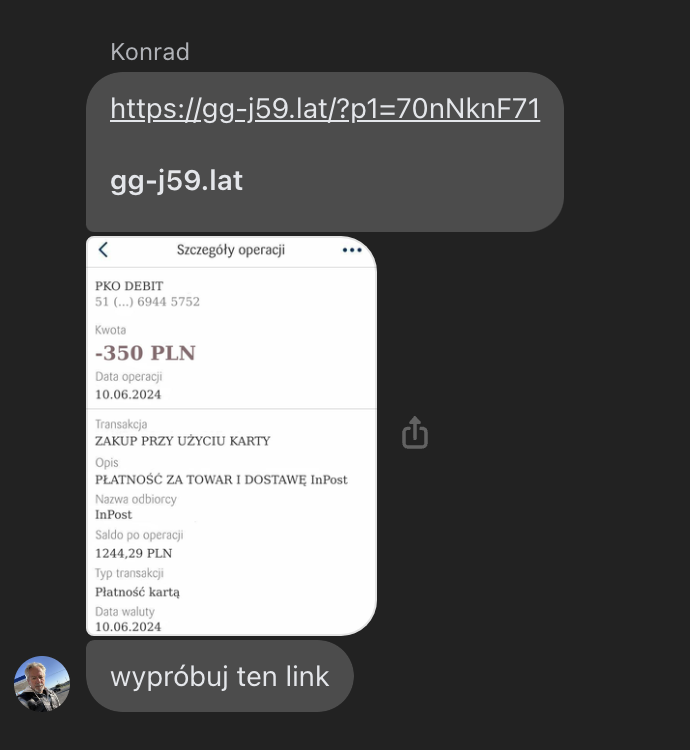Tap the "PŁATNOŚĆ ZA TOWAR I DOSTAWĘ InPost" description

pyautogui.click(x=221, y=480)
